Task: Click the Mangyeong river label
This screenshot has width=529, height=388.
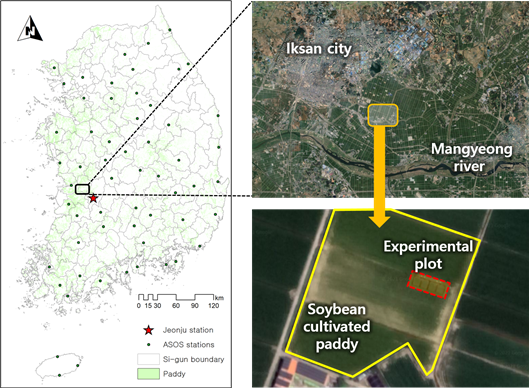Action: [471, 158]
